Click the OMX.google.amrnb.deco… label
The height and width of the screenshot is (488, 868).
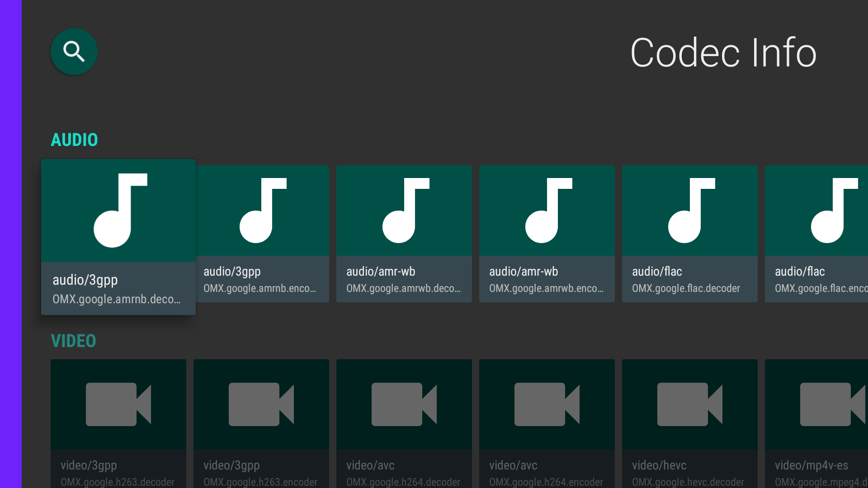pos(117,299)
